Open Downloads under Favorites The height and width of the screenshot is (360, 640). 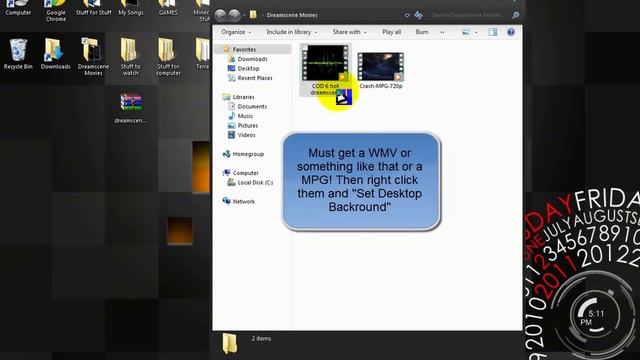[252, 59]
